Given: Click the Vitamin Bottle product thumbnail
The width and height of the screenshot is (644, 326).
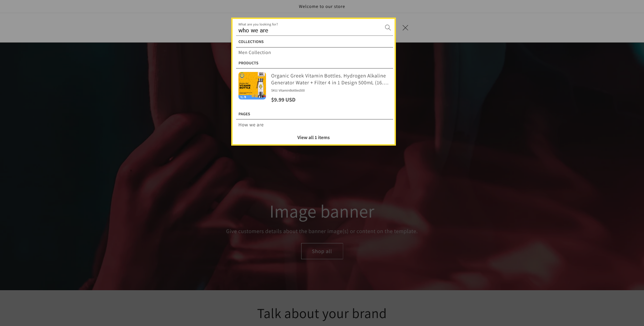Looking at the screenshot, I should pyautogui.click(x=252, y=86).
